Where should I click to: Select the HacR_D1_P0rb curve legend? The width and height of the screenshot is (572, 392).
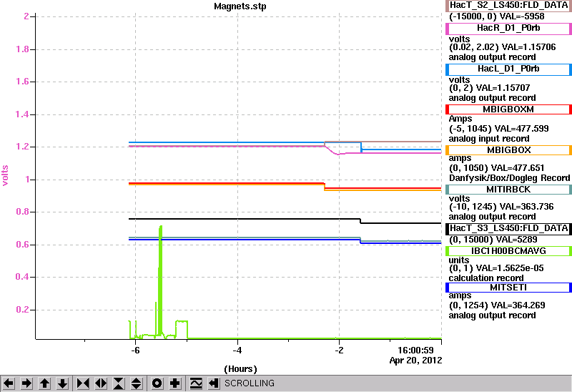[508, 29]
